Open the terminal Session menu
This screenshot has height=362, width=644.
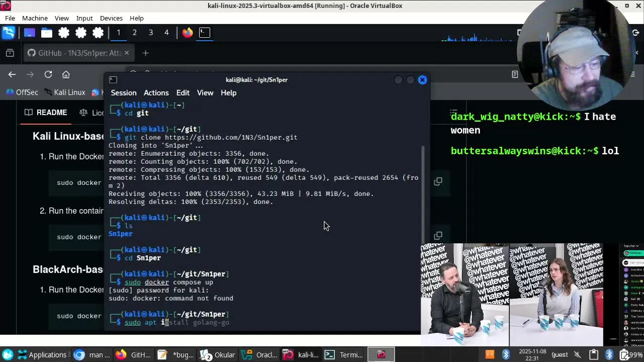(x=123, y=93)
